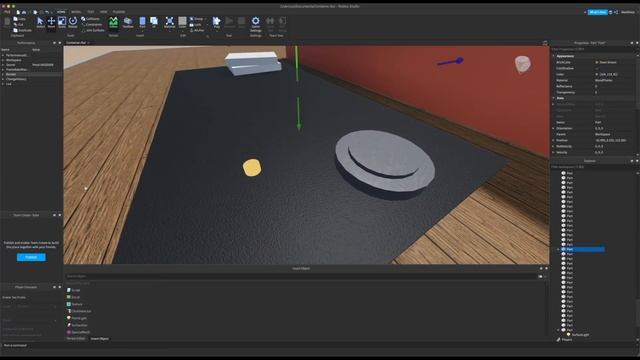Screen dimensions: 640x360
Task: Select the Select tool in ribbon
Action: pyautogui.click(x=40, y=22)
